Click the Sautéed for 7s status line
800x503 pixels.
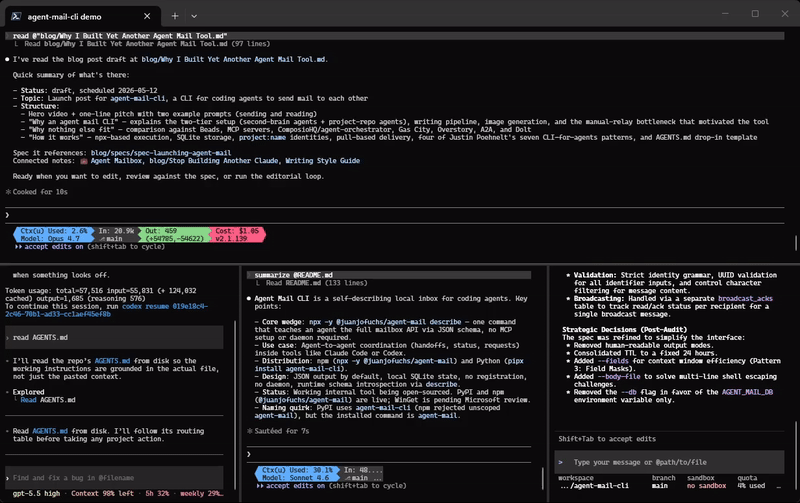pyautogui.click(x=279, y=431)
